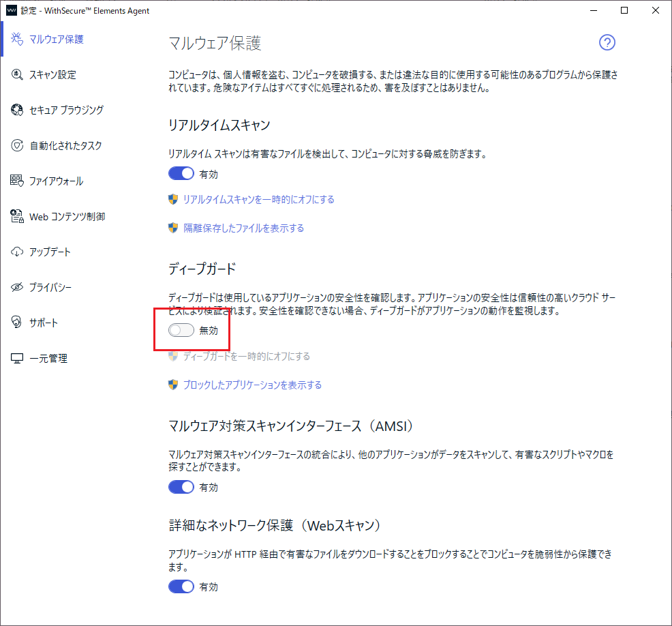The width and height of the screenshot is (672, 626).
Task: Click the スキャン設定 magnifier icon
Action: tap(17, 74)
